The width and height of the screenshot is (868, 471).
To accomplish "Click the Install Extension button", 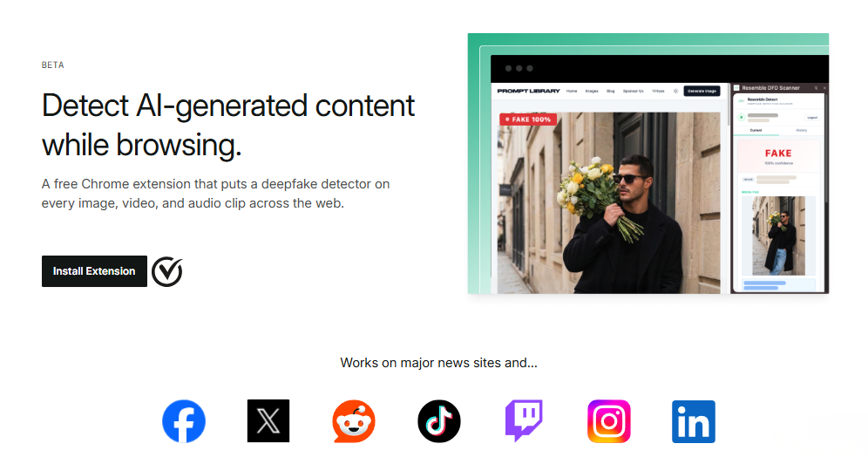I will pos(94,271).
